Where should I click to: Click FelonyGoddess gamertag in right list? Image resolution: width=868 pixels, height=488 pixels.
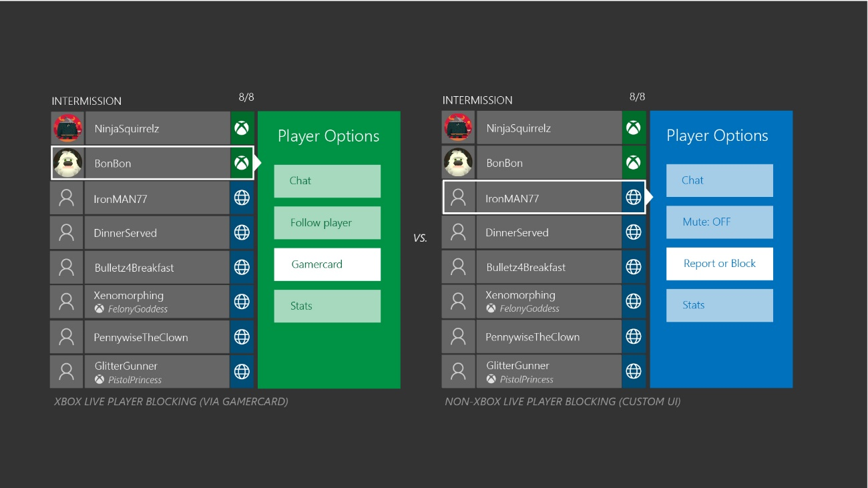point(529,308)
